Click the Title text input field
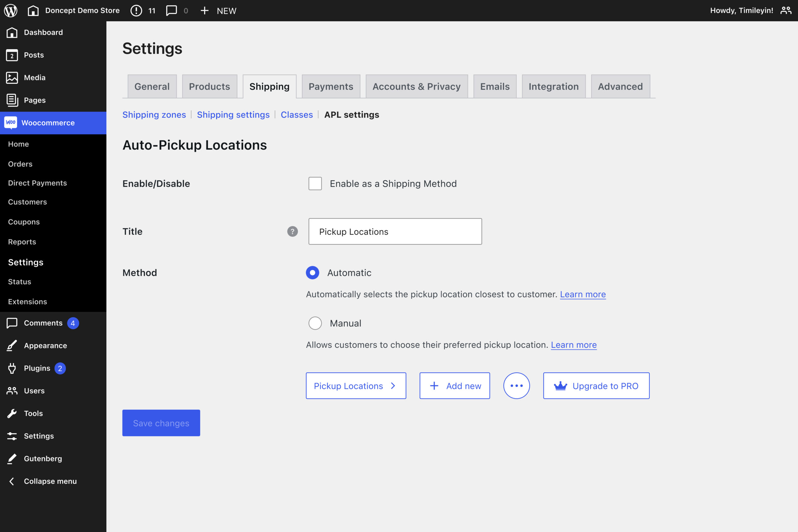798x532 pixels. 395,231
